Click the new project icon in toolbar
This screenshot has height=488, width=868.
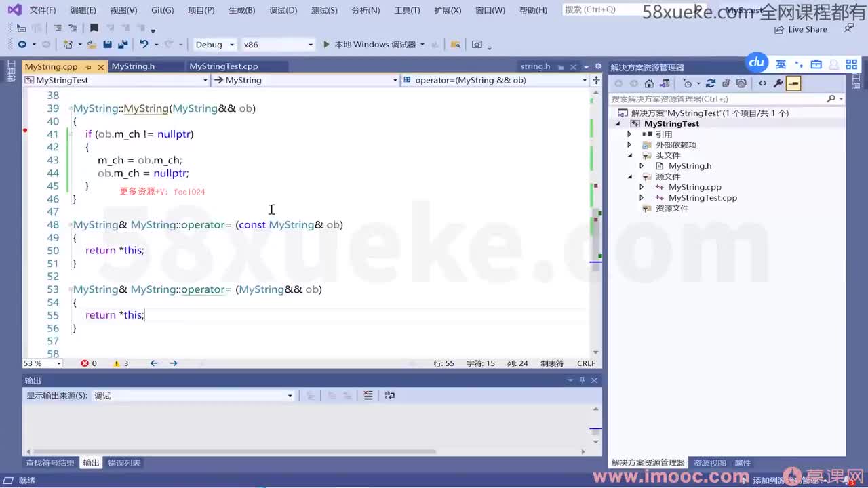68,44
